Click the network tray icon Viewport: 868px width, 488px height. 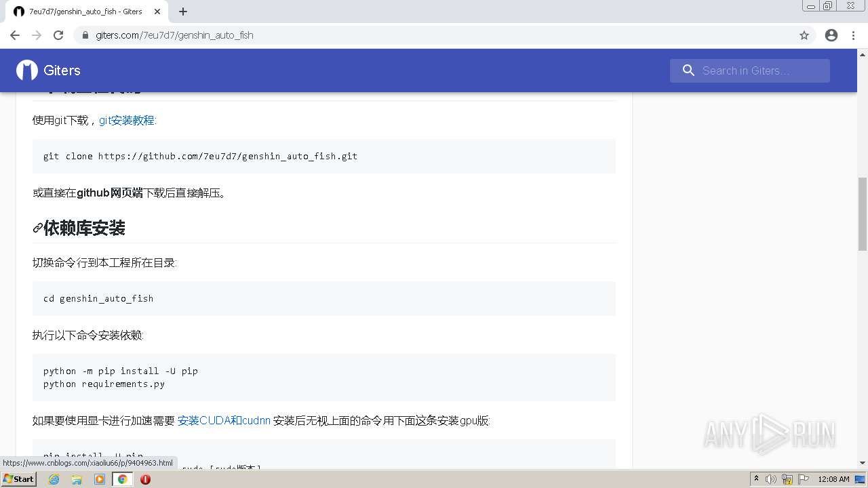(787, 479)
